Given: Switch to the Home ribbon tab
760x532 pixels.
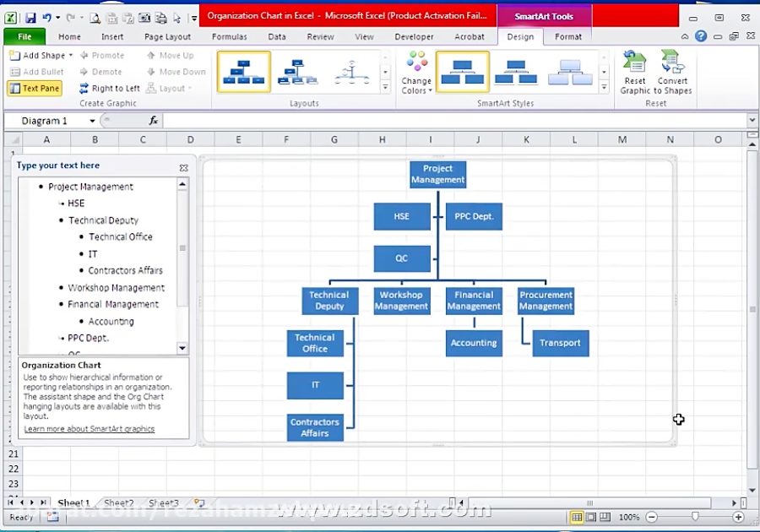Looking at the screenshot, I should [69, 37].
